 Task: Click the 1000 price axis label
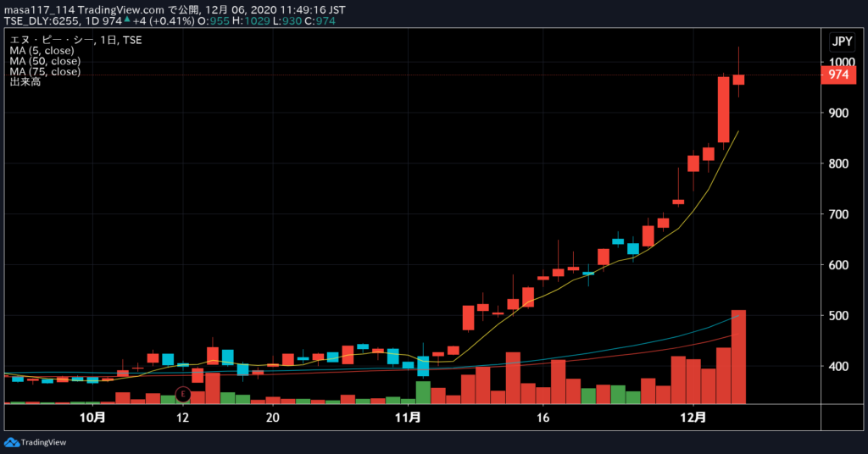point(842,62)
